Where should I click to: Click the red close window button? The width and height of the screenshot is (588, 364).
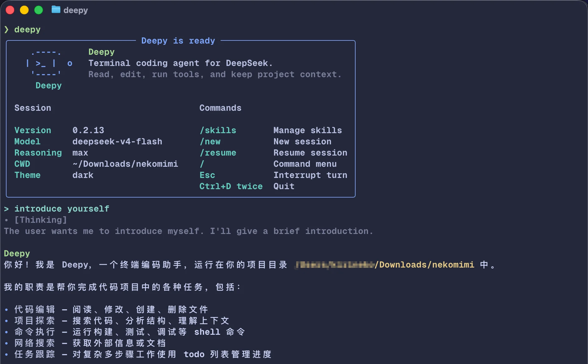pos(10,10)
